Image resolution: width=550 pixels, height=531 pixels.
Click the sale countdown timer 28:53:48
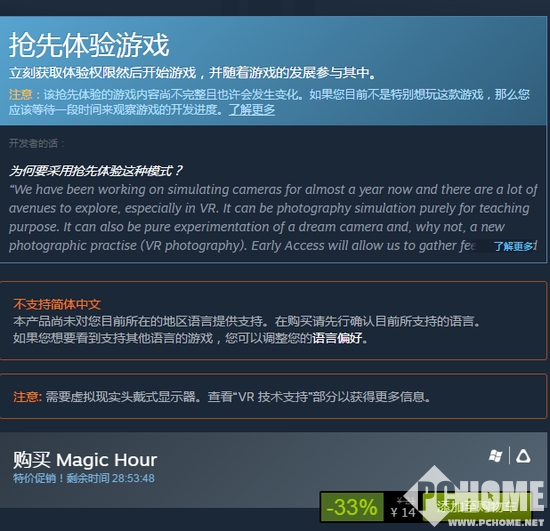click(x=133, y=478)
